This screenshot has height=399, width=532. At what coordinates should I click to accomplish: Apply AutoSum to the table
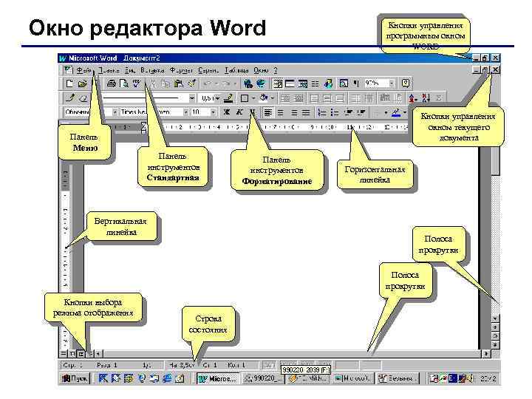(x=439, y=98)
